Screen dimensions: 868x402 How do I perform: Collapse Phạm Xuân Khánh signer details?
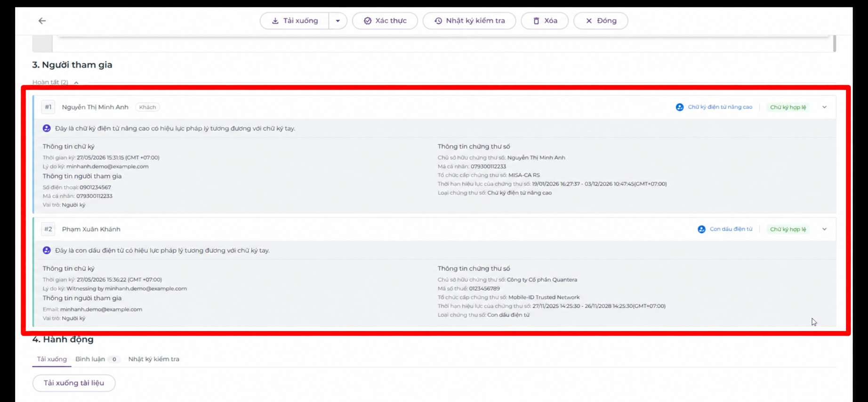[x=824, y=229]
